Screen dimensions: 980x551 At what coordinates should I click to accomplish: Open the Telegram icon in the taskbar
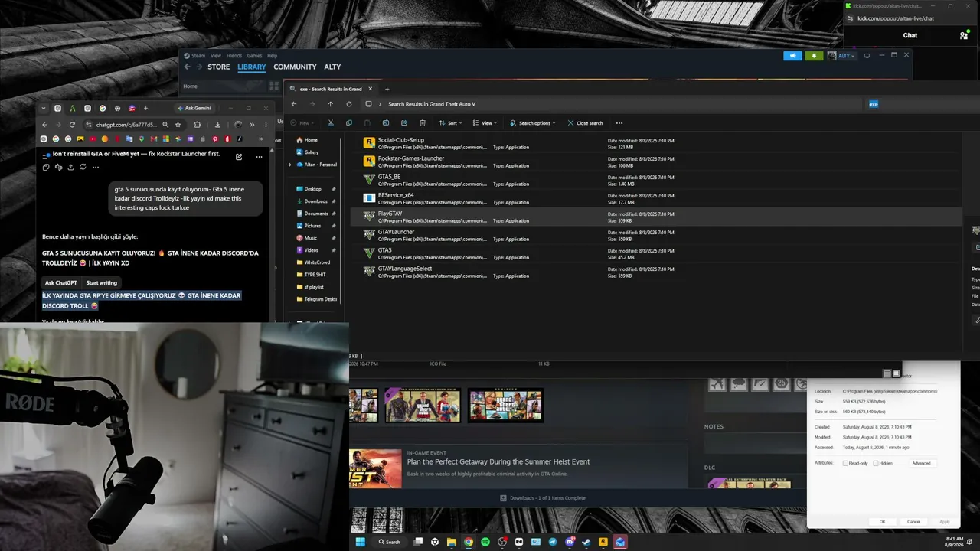(x=553, y=542)
